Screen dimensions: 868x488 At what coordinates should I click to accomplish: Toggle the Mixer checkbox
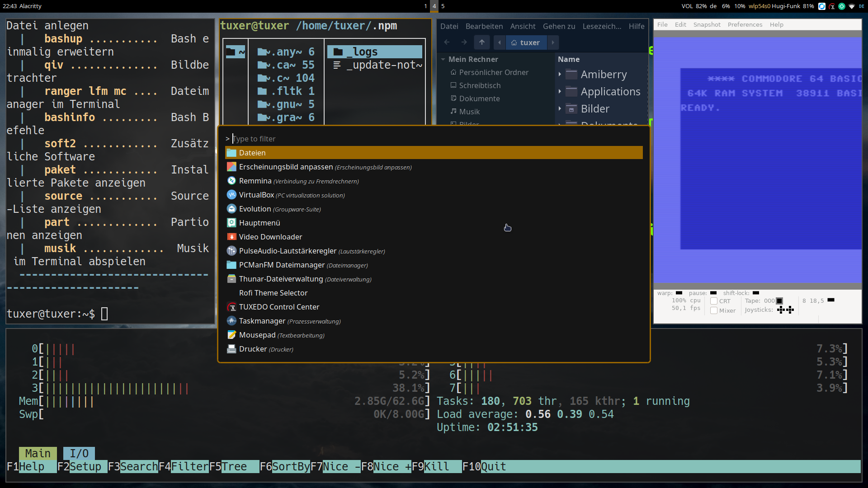[x=714, y=310]
